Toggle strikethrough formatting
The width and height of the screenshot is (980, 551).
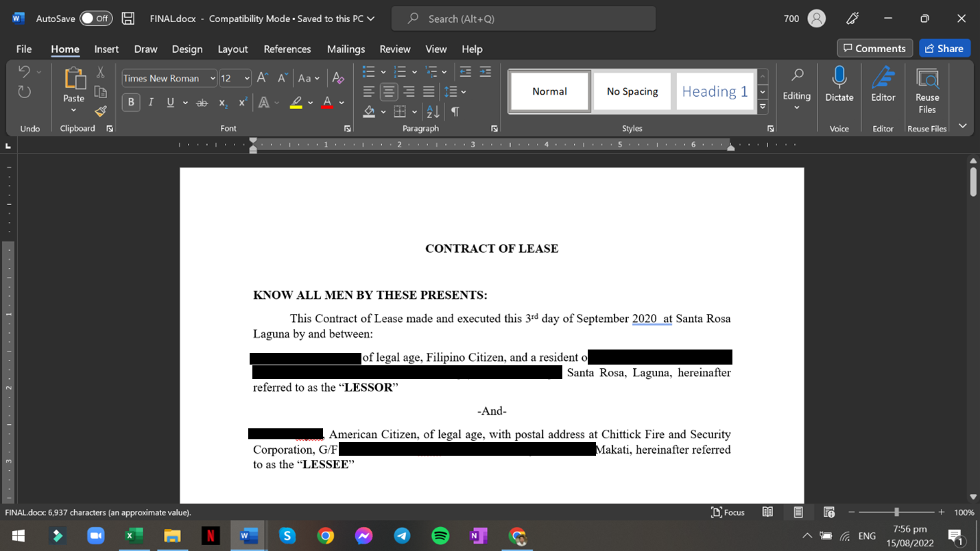[202, 103]
